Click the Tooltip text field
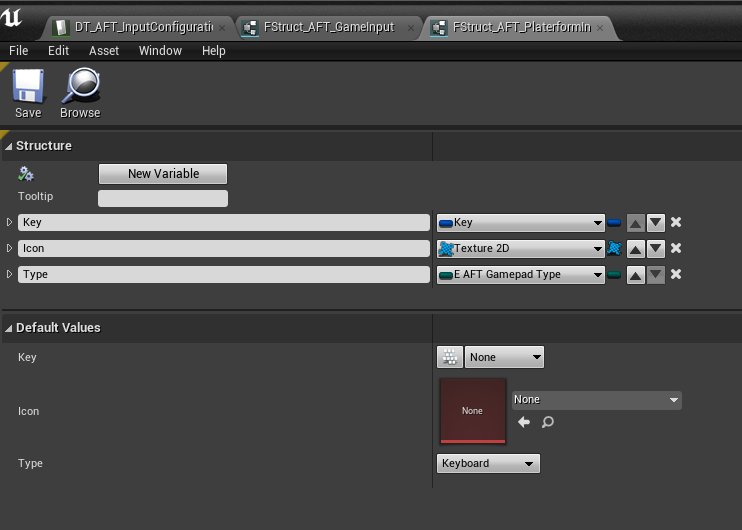 pos(163,198)
